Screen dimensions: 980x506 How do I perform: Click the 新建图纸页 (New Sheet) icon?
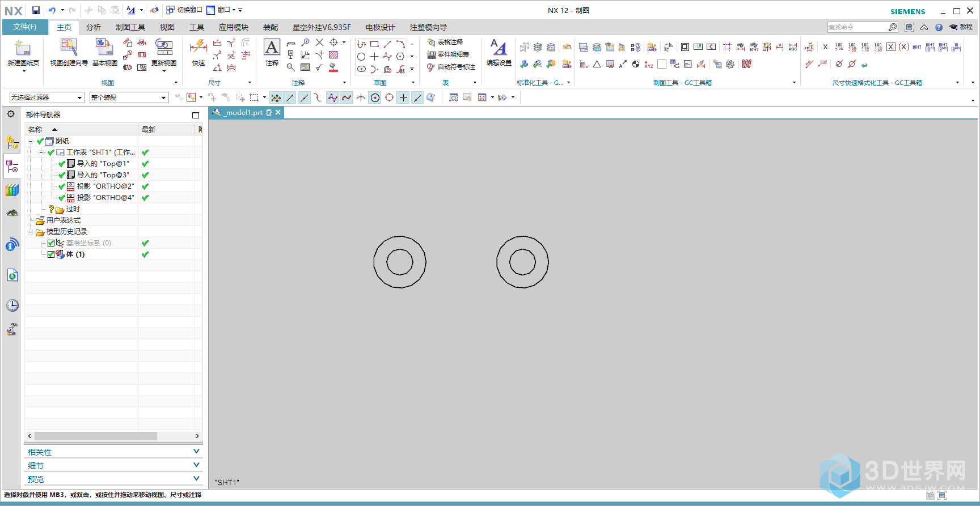tap(23, 49)
